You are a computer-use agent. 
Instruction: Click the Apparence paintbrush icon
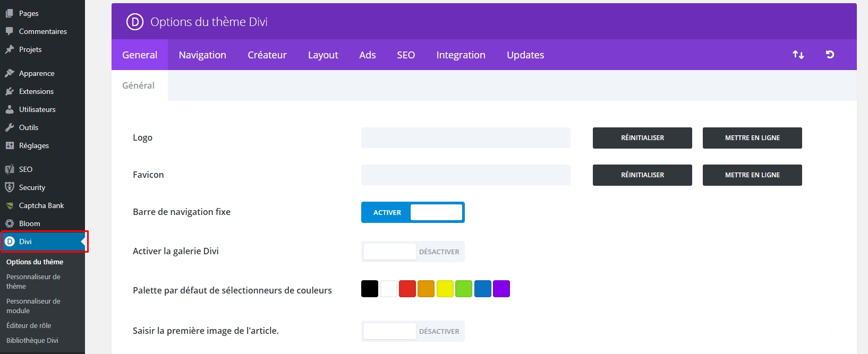point(10,73)
